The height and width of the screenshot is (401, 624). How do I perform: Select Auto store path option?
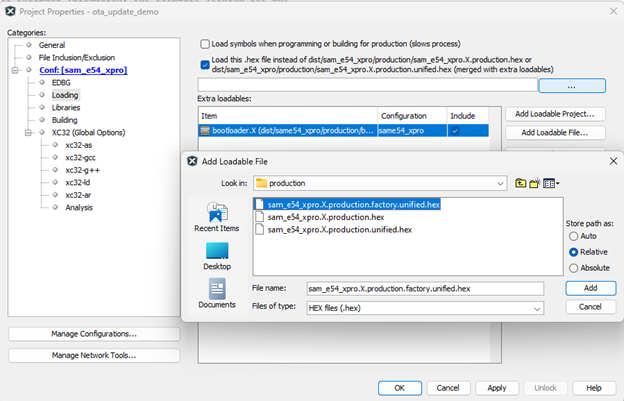(573, 236)
